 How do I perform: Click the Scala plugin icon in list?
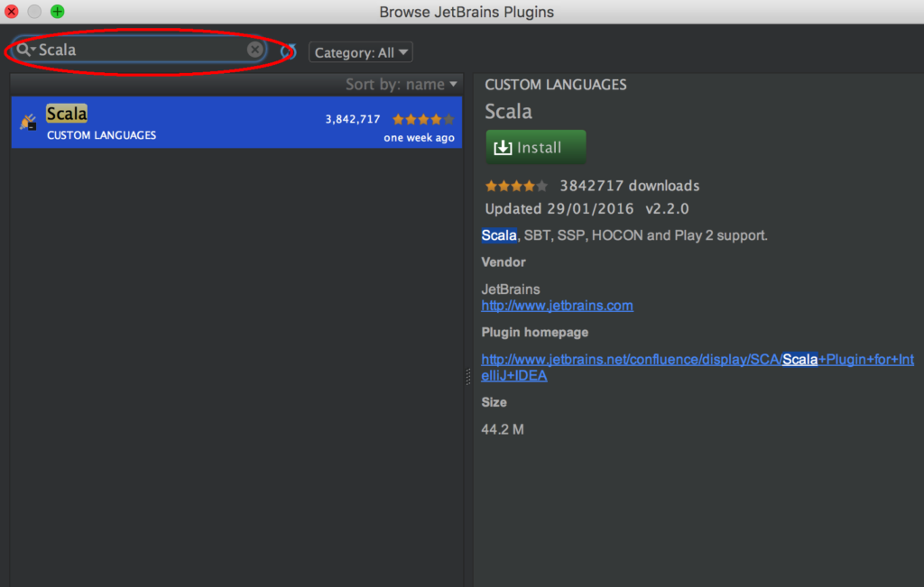point(28,122)
